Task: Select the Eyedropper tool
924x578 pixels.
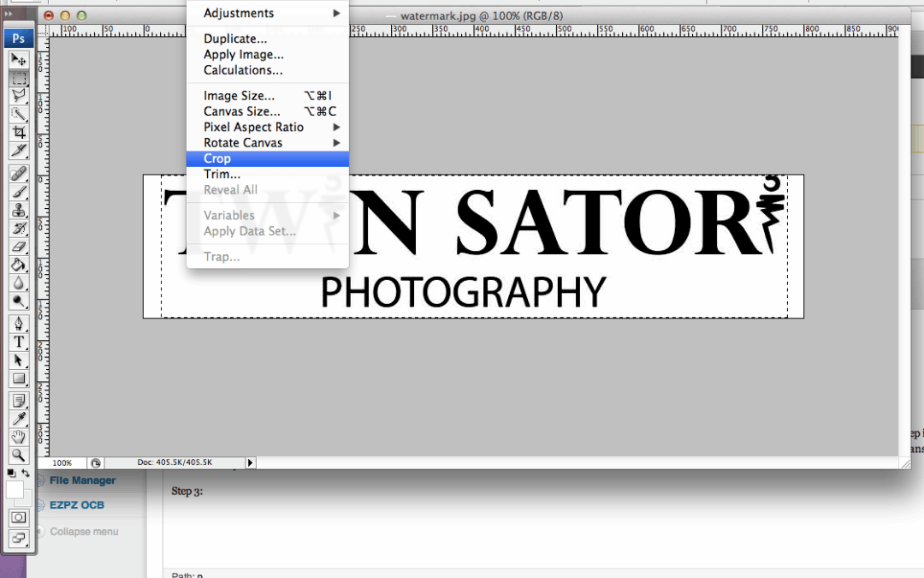Action: point(19,419)
